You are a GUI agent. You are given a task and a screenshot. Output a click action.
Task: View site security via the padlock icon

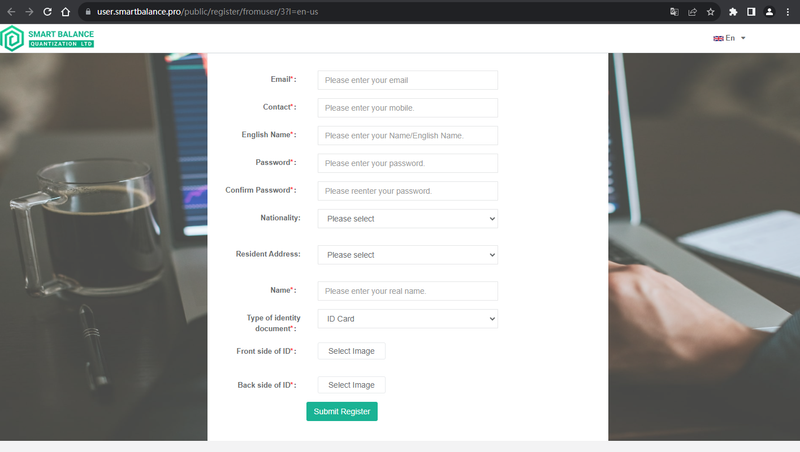(x=88, y=12)
